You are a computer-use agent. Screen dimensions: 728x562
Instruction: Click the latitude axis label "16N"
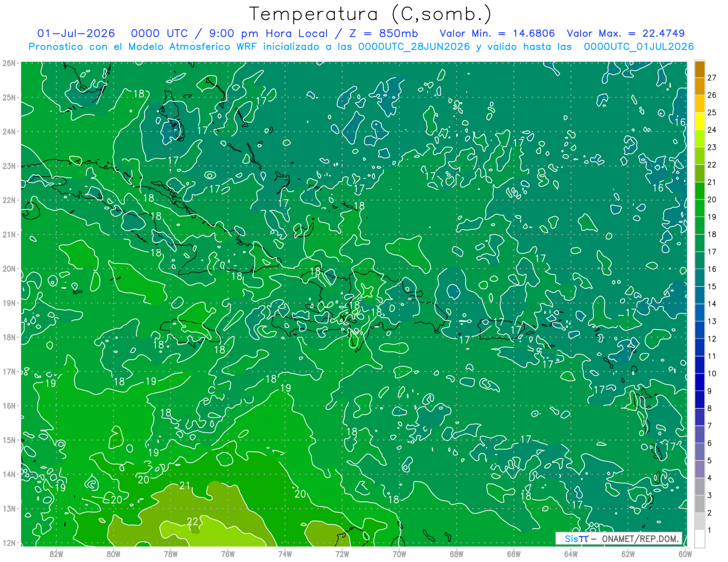(x=9, y=406)
